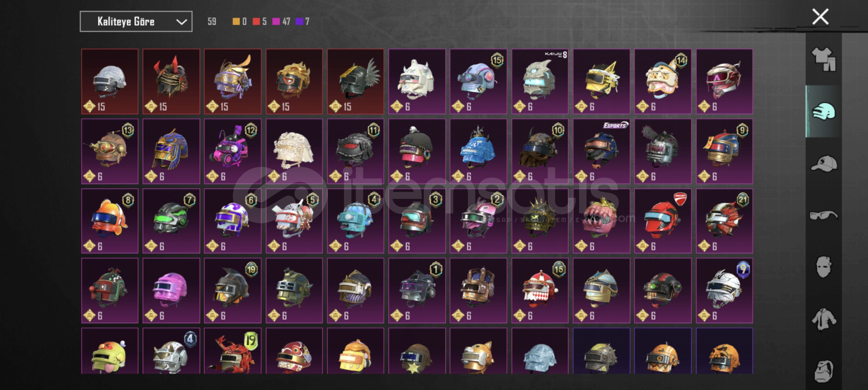868x390 pixels.
Task: Open the face mask category icon
Action: (x=824, y=267)
